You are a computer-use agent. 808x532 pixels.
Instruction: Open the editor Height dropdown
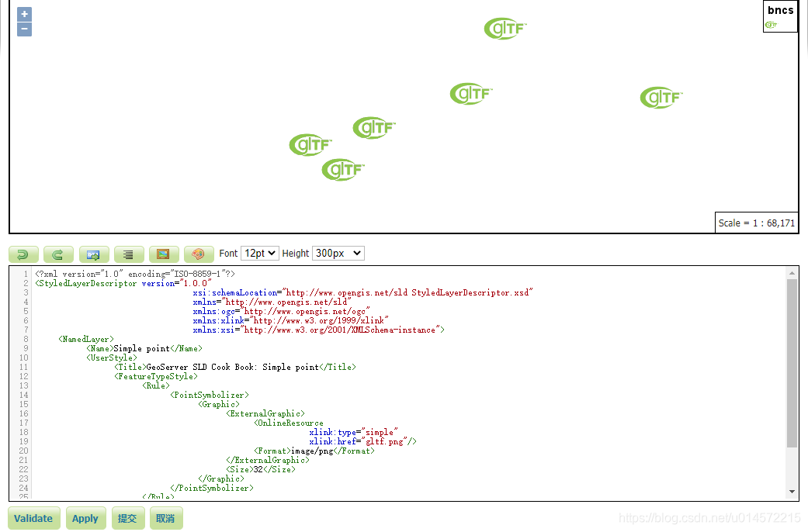338,254
